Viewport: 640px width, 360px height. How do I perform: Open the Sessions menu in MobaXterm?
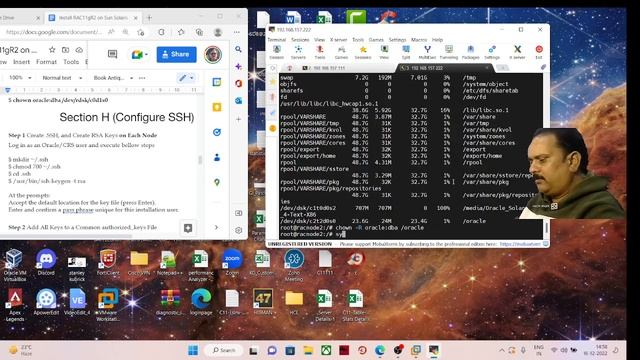[300, 40]
